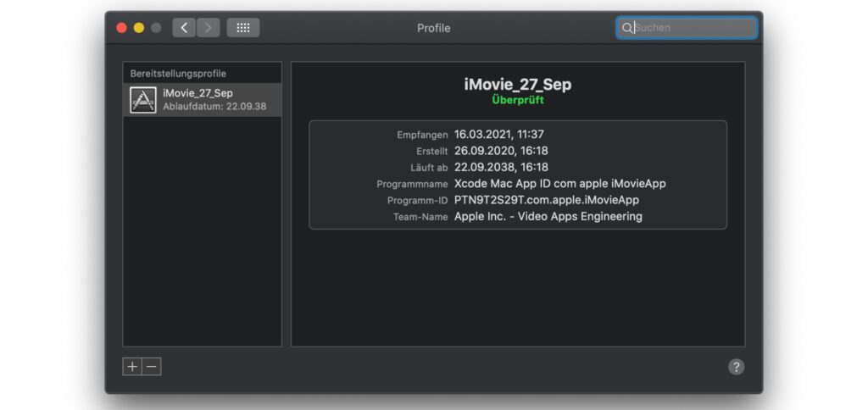Click Programm-ID PTN9T2S29T.com.apple.iMovieApp
Viewport: 868px width, 410px height.
547,200
